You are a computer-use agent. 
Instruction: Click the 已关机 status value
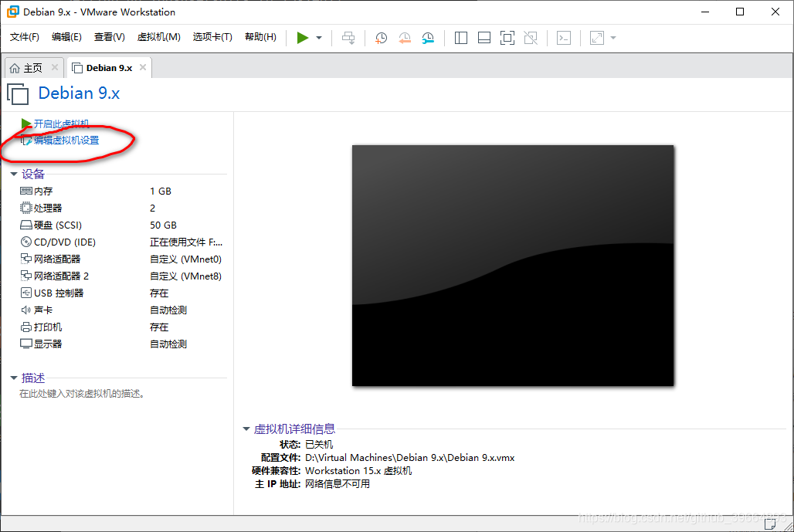pyautogui.click(x=319, y=445)
